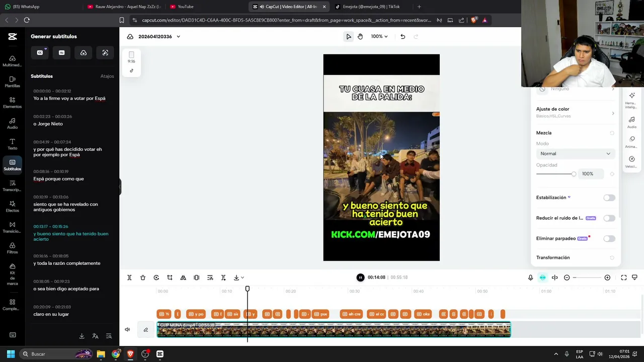The height and width of the screenshot is (362, 644).
Task: Open the Elementos panel
Action: pyautogui.click(x=12, y=103)
